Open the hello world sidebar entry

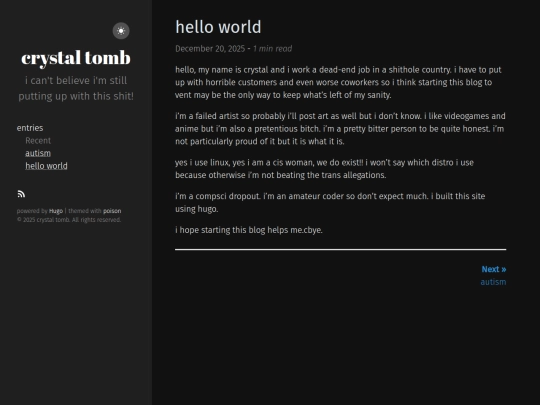coord(46,166)
